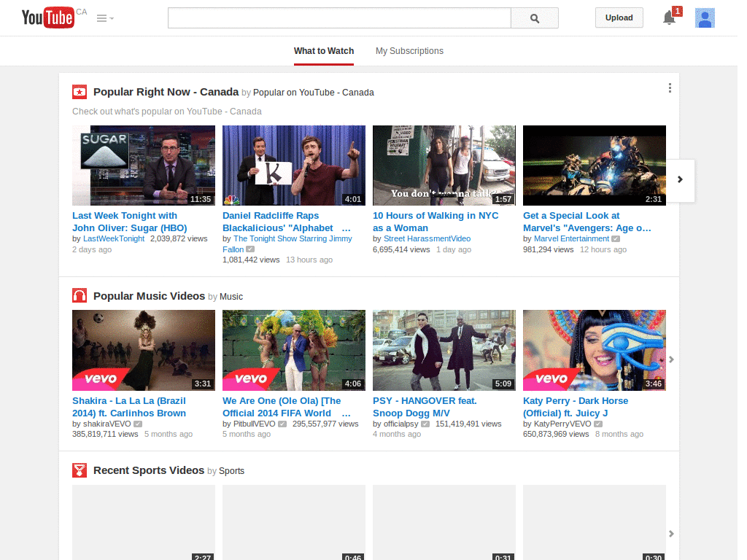
Task: Visit the officialpsy channel
Action: (401, 424)
